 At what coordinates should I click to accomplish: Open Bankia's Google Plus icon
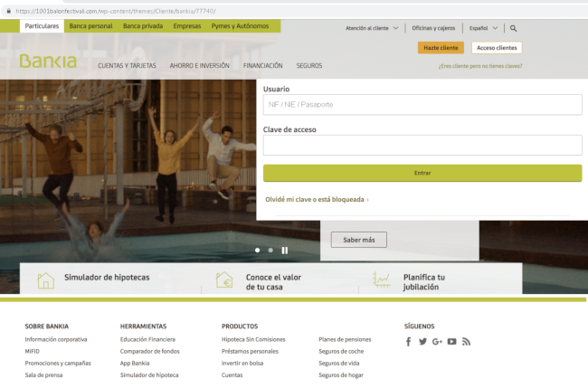click(437, 341)
